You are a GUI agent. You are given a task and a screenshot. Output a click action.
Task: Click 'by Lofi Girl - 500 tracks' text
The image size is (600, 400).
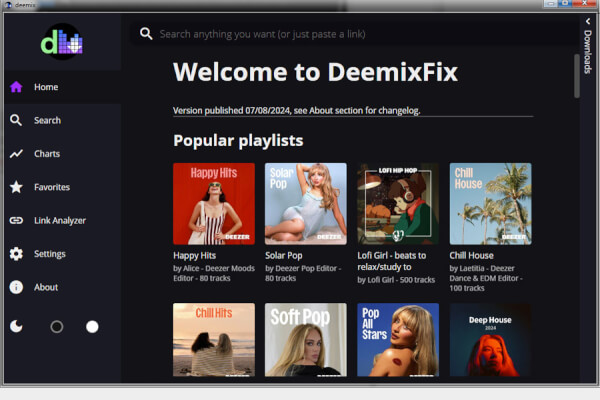[x=396, y=280]
